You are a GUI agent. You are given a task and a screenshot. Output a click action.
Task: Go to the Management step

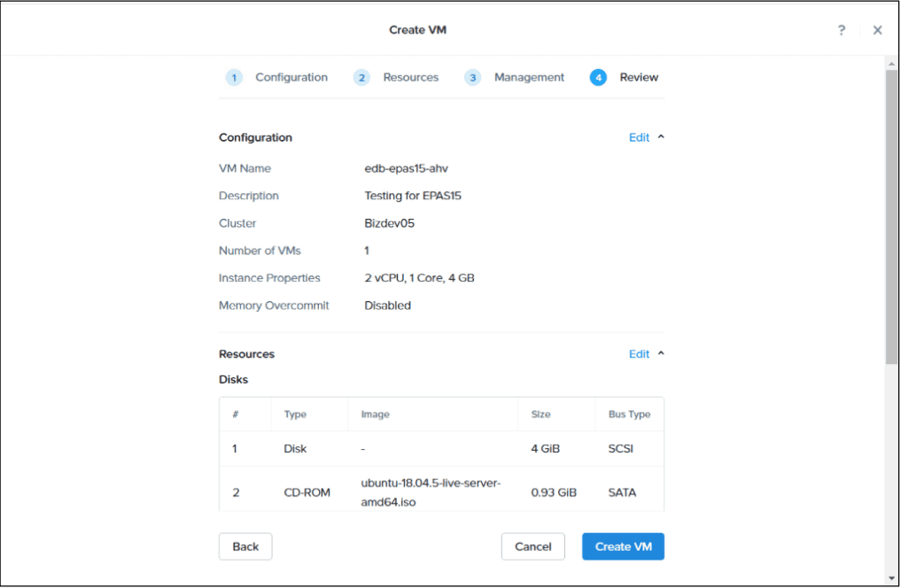coord(528,78)
